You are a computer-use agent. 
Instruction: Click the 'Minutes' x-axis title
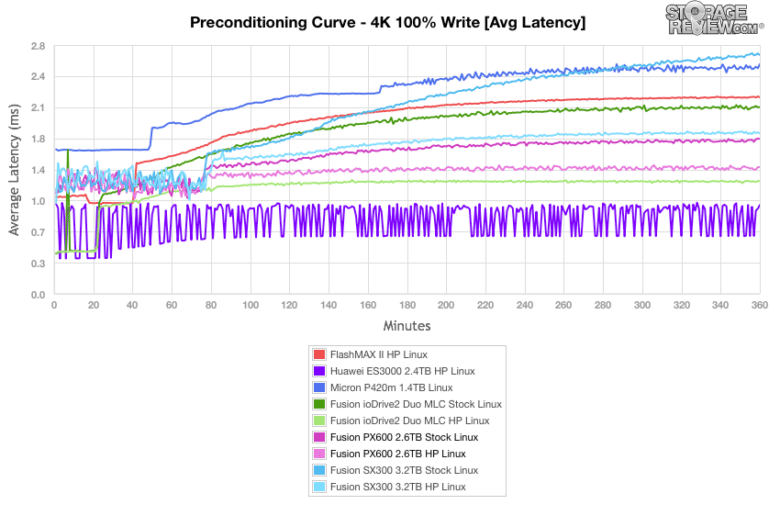[407, 326]
